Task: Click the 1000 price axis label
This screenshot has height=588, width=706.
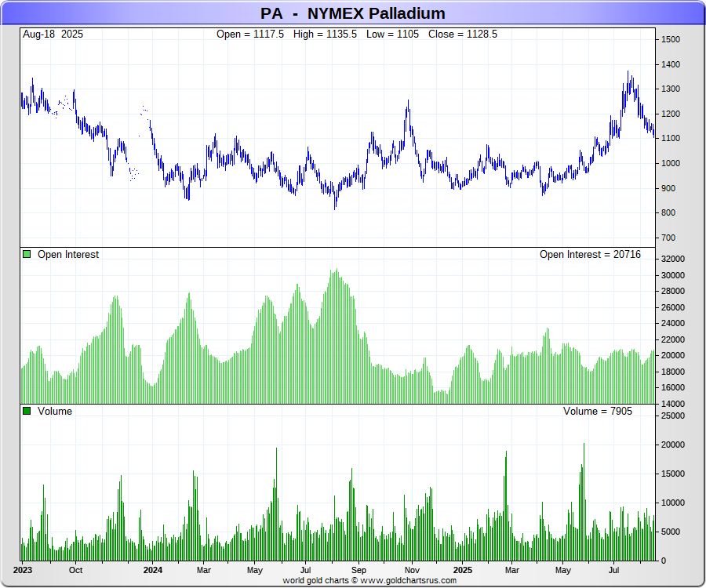Action: click(671, 163)
